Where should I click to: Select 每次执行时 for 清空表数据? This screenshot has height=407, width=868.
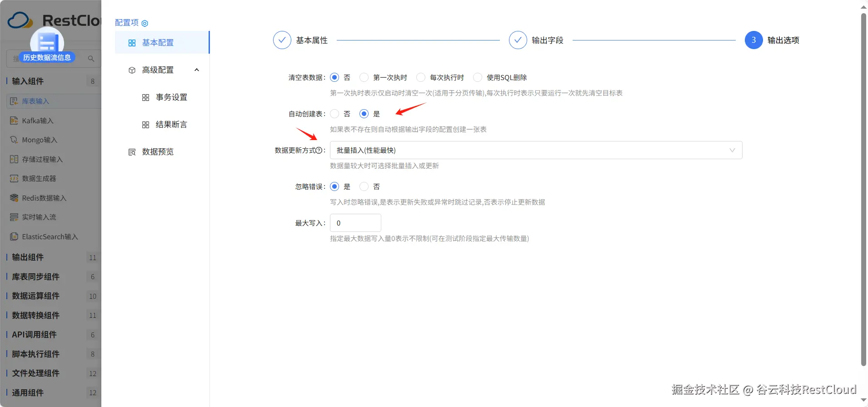(x=421, y=77)
